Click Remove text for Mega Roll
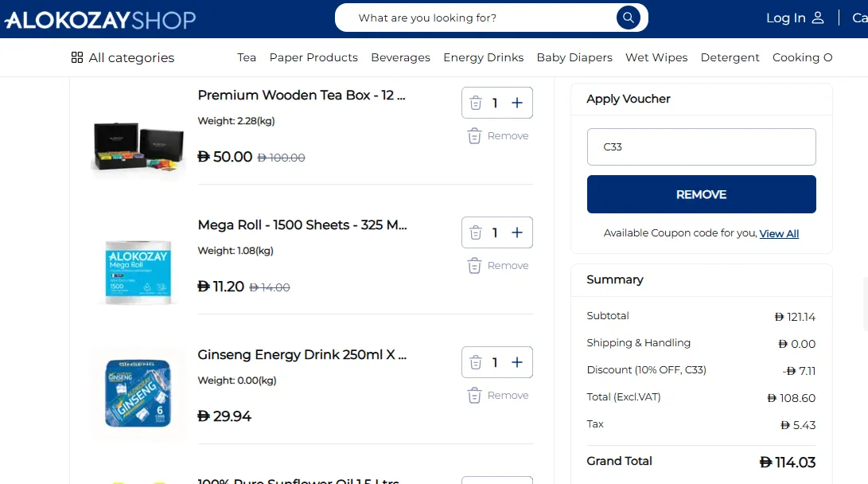 pyautogui.click(x=508, y=266)
